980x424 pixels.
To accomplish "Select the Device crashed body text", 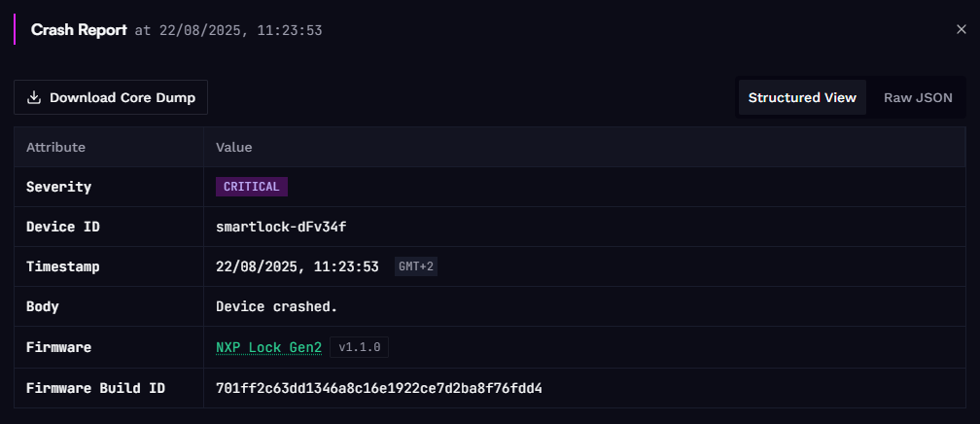I will pos(276,307).
